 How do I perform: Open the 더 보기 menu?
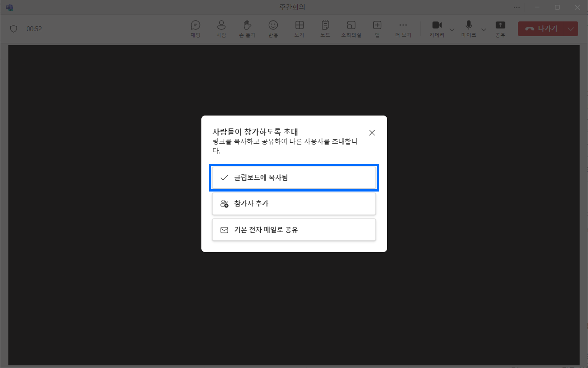coord(403,29)
